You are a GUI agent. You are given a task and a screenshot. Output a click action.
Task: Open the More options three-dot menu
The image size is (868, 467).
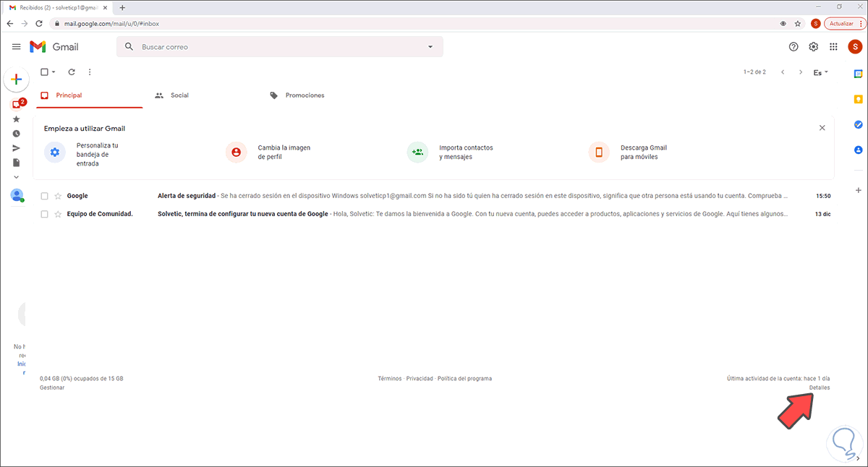coord(90,72)
